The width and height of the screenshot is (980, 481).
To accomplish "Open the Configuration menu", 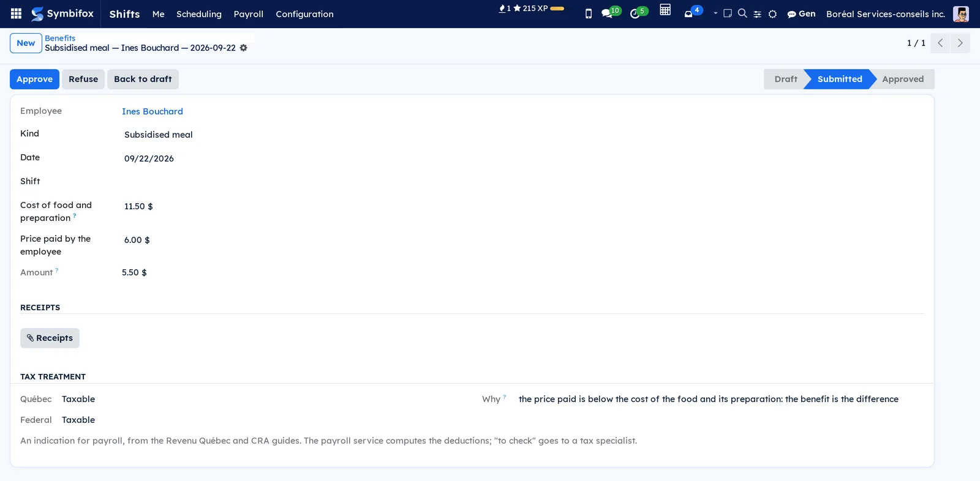I will [304, 13].
